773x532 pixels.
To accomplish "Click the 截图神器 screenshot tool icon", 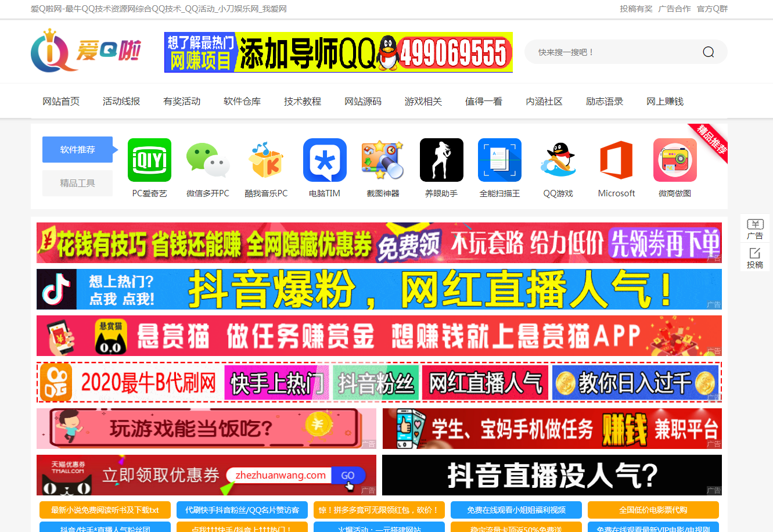I will tap(383, 160).
